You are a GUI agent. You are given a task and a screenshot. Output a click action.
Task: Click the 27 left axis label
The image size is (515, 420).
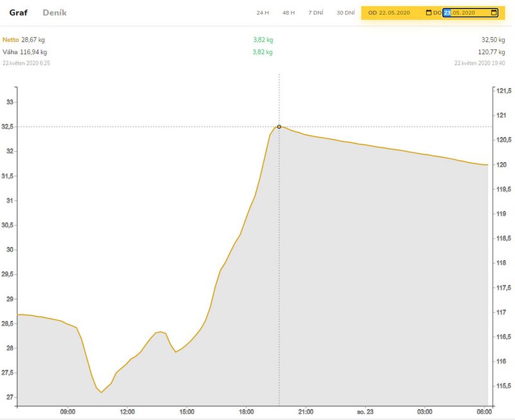10,397
